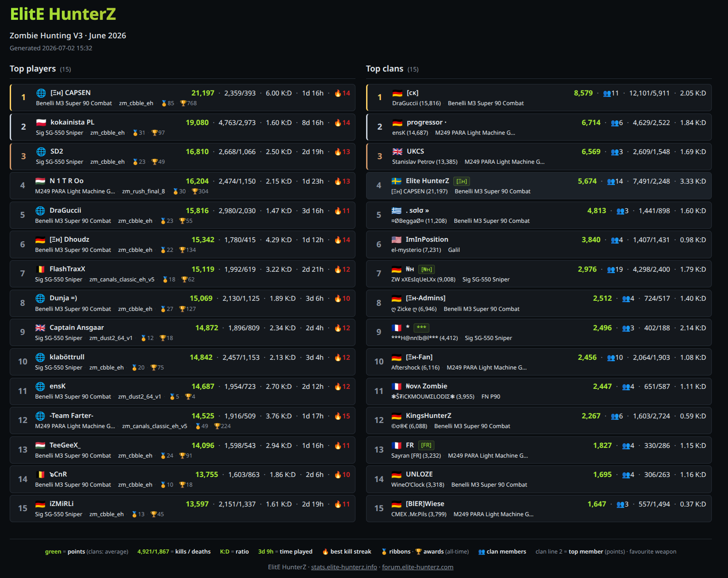Select player name TeeGeeX_

pos(65,445)
